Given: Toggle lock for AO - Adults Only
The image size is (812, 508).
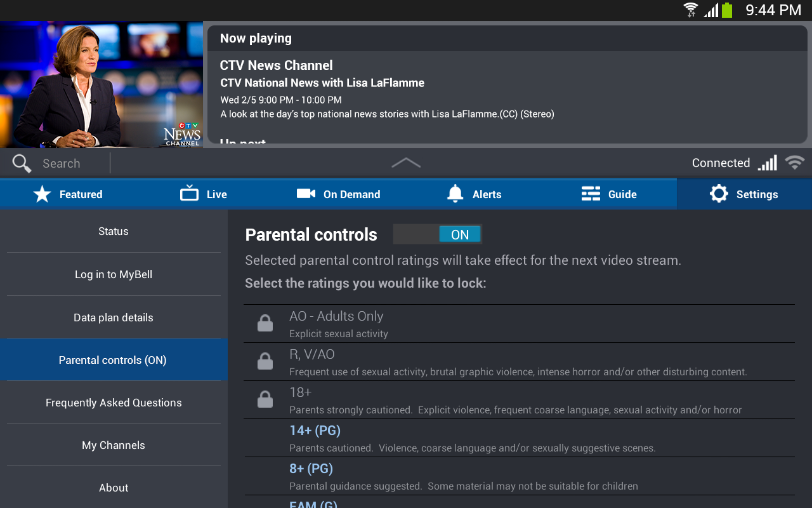Looking at the screenshot, I should point(519,324).
